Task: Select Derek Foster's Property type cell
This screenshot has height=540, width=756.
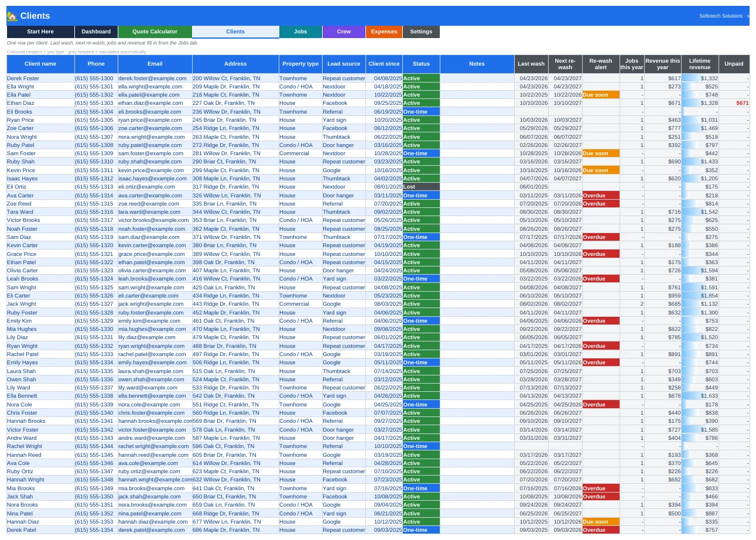Action: (300, 78)
